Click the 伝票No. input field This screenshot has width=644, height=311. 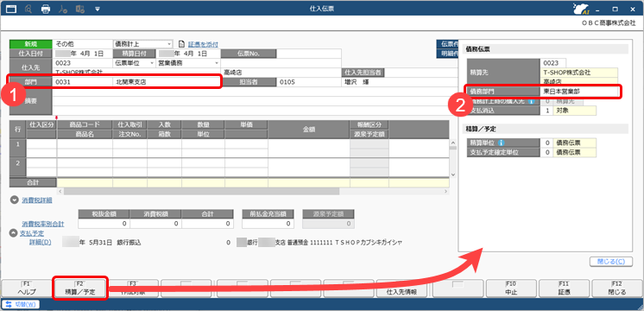pos(308,54)
